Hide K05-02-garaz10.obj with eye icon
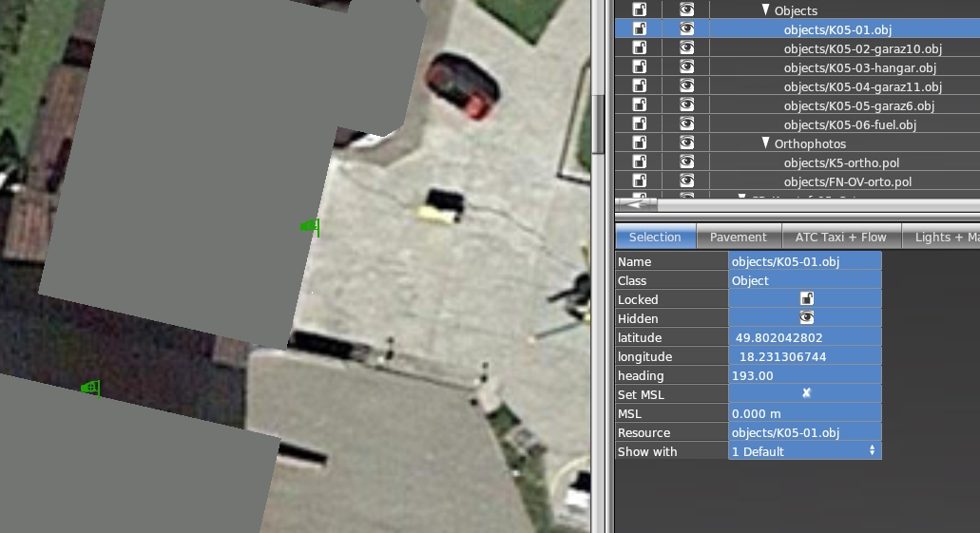 687,48
